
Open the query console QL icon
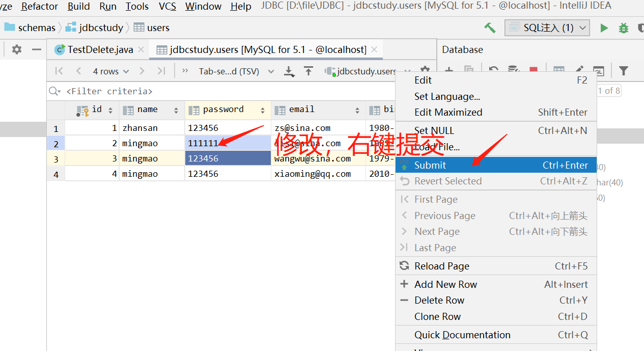[598, 70]
